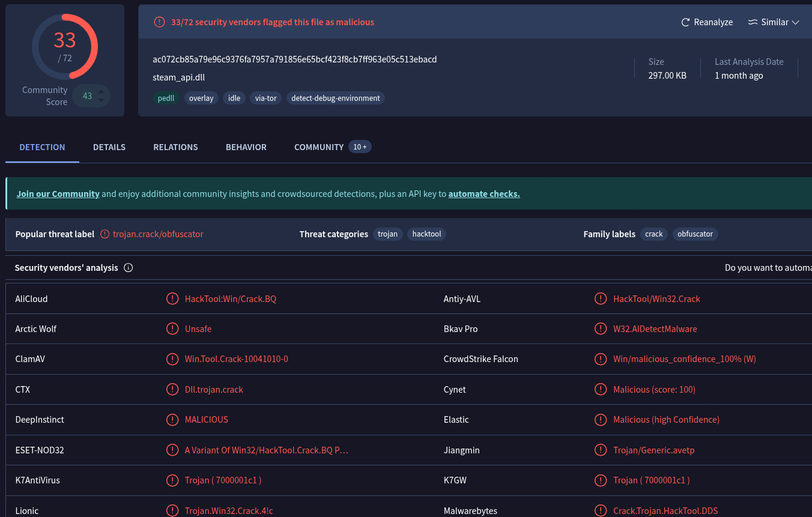Viewport: 812px width, 517px height.
Task: Click the Malwarebytes detection alert icon
Action: coord(601,510)
